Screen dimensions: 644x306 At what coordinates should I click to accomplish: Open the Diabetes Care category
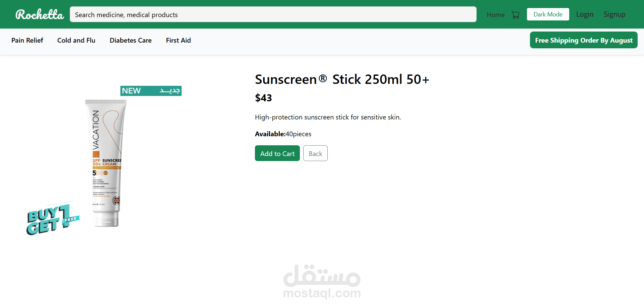point(130,40)
